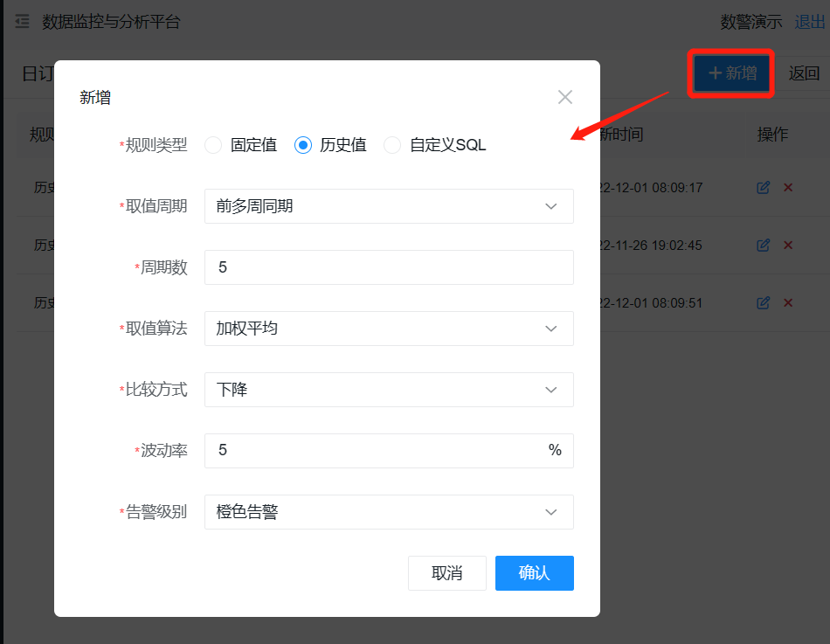This screenshot has height=644, width=830.
Task: Click the 退出 logout link
Action: (809, 22)
